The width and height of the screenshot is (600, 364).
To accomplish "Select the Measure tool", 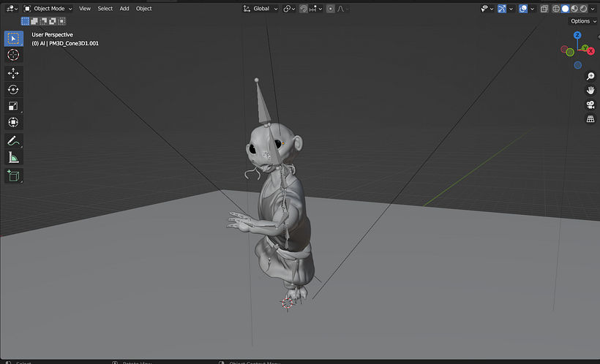I will (13, 157).
